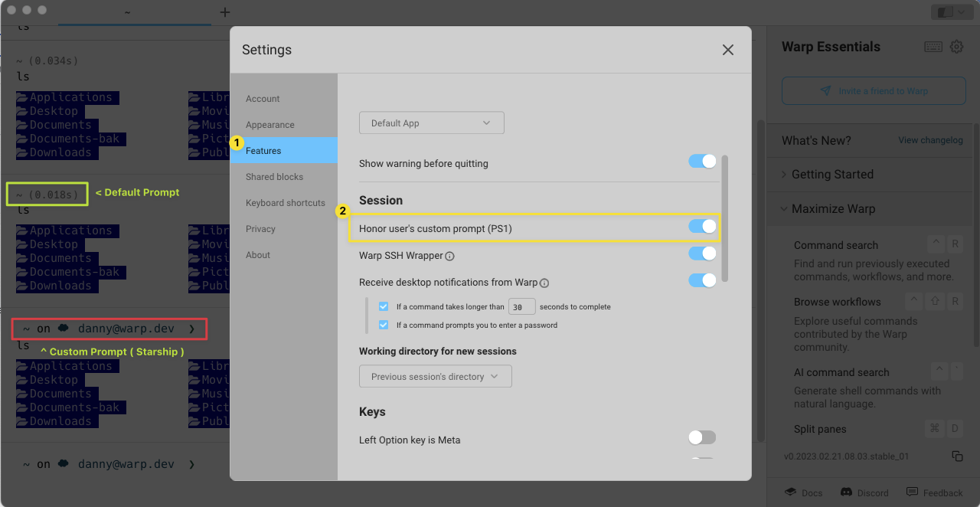Enable Left Option key is Meta
Viewport: 980px width, 507px height.
click(x=701, y=437)
